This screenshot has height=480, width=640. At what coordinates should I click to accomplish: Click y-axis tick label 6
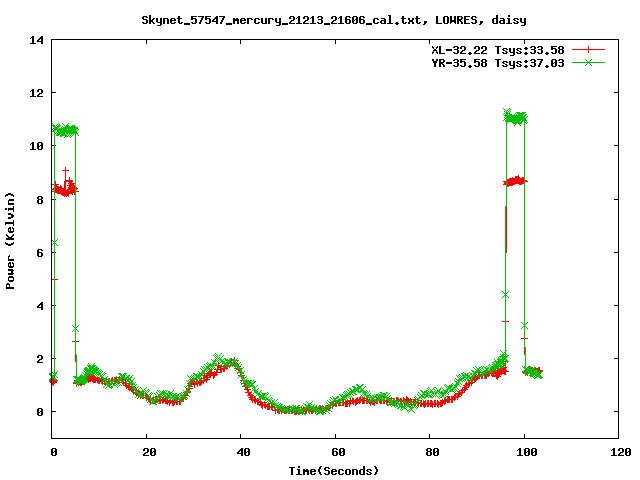click(x=40, y=253)
